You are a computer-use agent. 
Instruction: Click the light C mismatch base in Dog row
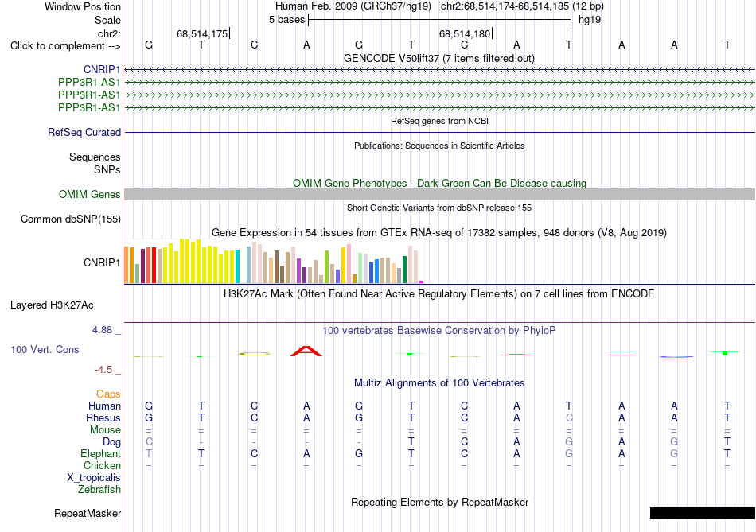[149, 441]
